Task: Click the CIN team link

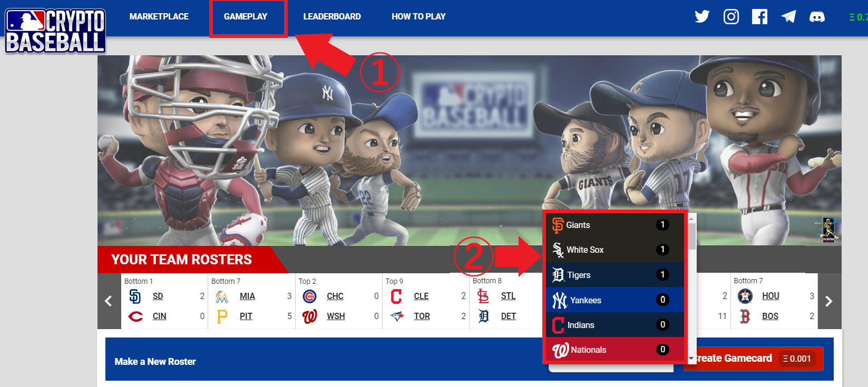Action: (159, 316)
